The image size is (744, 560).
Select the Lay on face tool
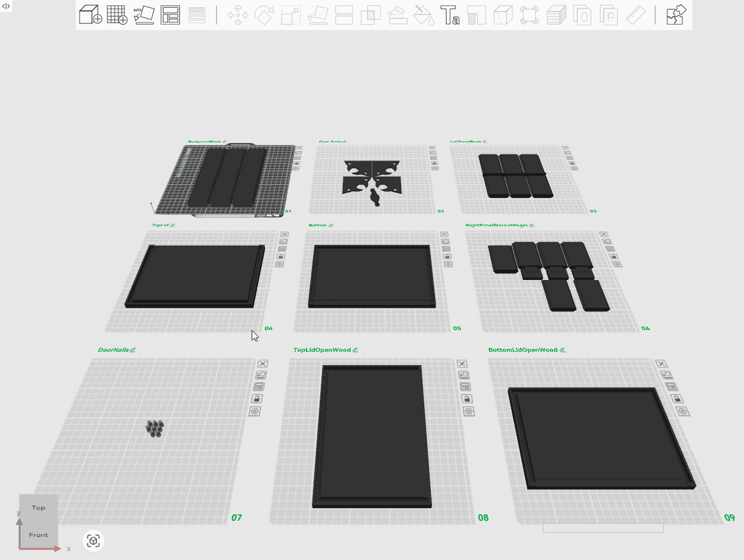click(318, 15)
